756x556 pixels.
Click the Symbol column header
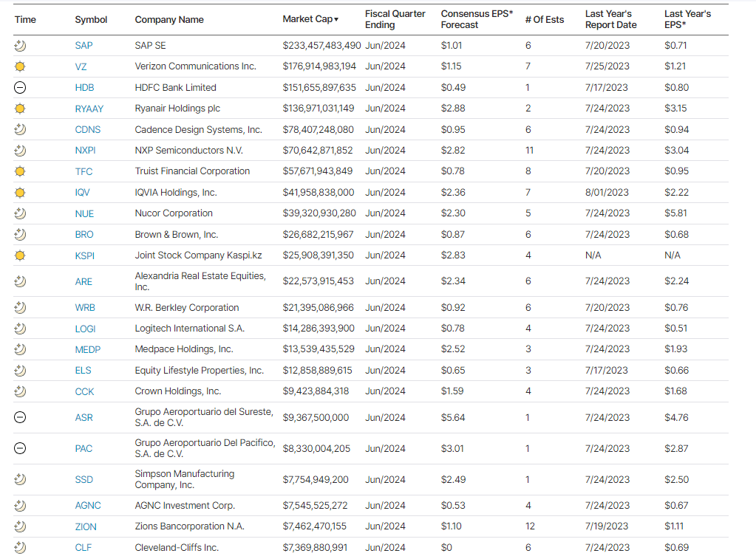(91, 20)
